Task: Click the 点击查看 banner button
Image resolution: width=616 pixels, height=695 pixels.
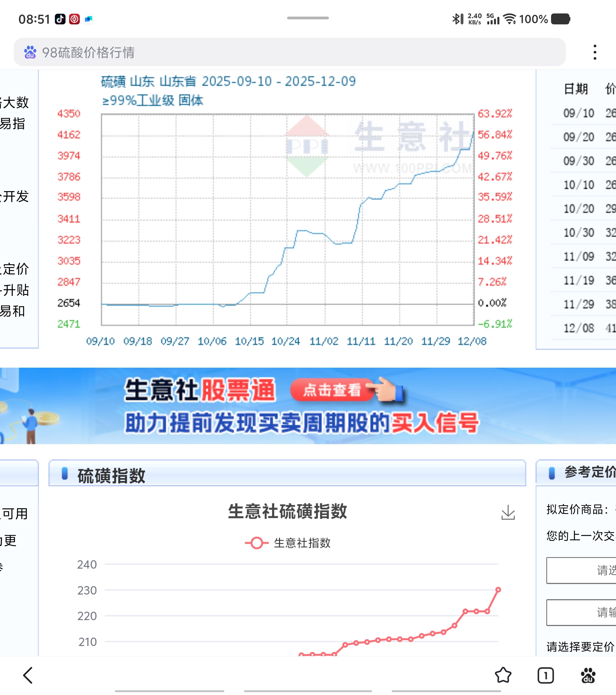Action: point(332,390)
